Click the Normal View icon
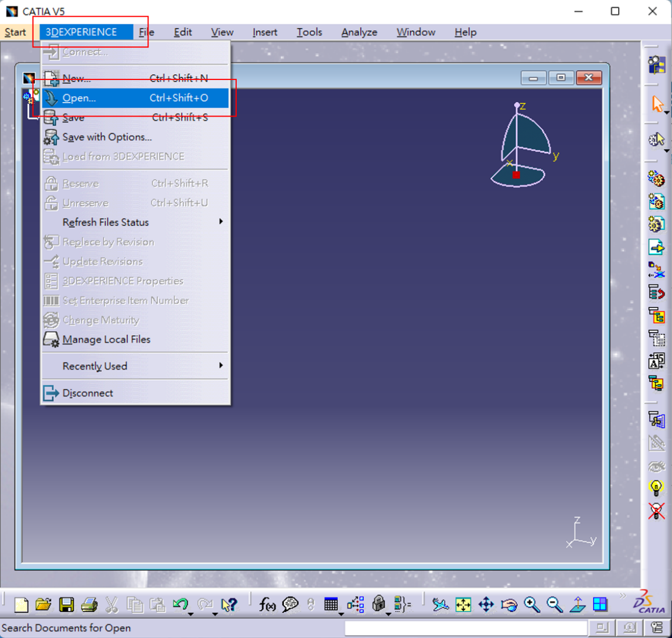This screenshot has width=672, height=638. tap(577, 604)
